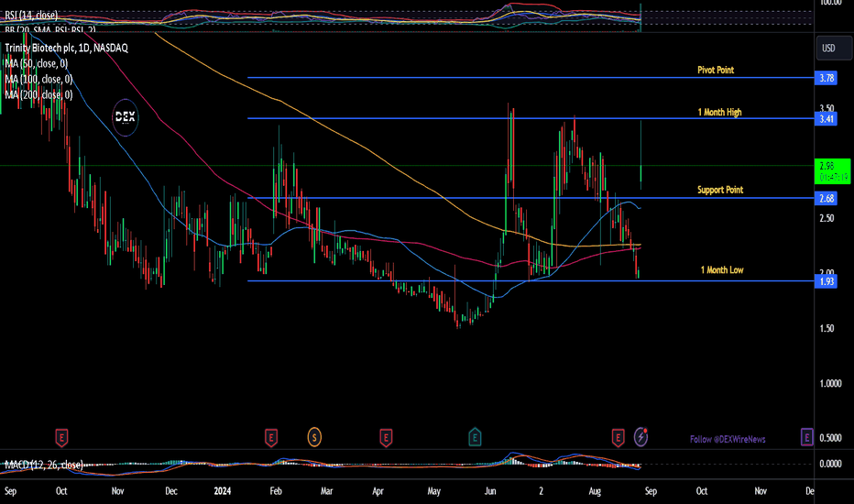This screenshot has width=854, height=504.
Task: Click the red E earnings marker above Feb
Action: pos(270,437)
